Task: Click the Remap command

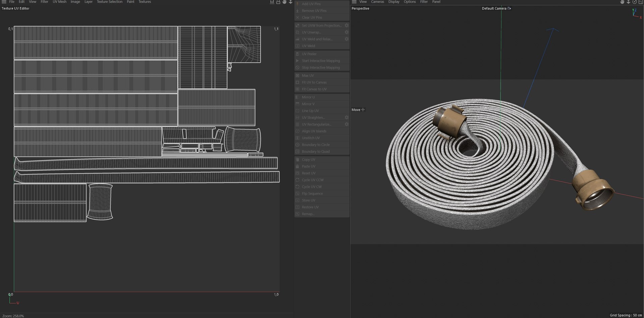Action: pyautogui.click(x=322, y=214)
